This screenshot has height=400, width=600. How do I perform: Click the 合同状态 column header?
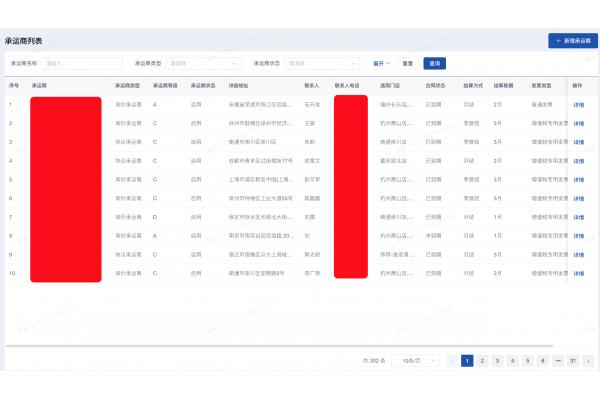pyautogui.click(x=436, y=86)
